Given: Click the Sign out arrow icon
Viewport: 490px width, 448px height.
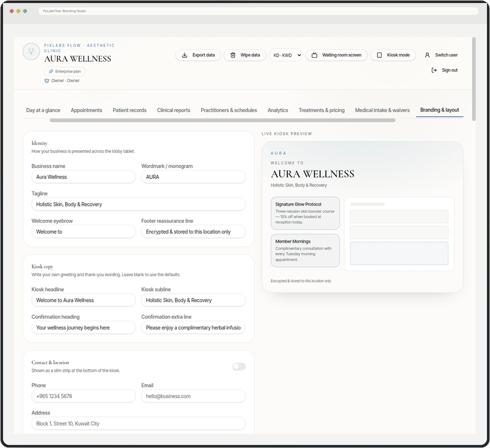Looking at the screenshot, I should [x=434, y=70].
